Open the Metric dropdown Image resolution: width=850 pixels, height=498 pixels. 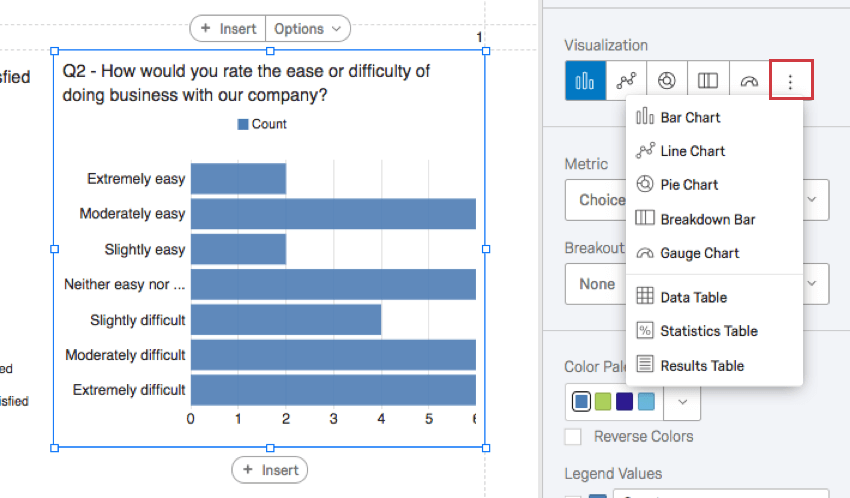pos(812,199)
